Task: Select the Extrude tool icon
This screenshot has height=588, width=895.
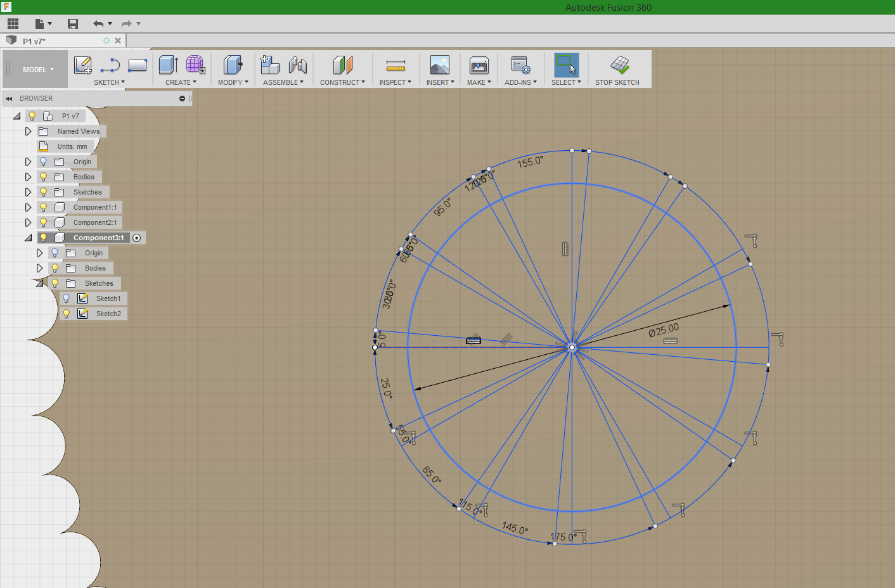Action: pyautogui.click(x=168, y=65)
